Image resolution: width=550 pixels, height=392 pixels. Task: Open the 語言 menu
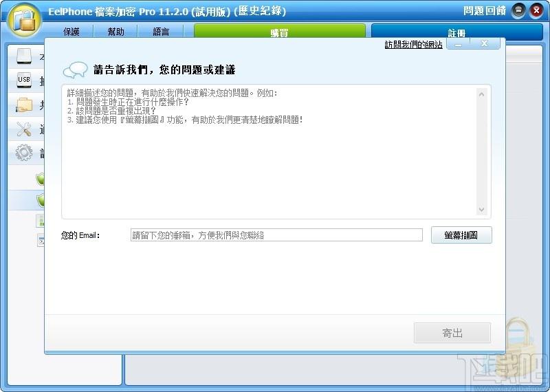click(161, 32)
